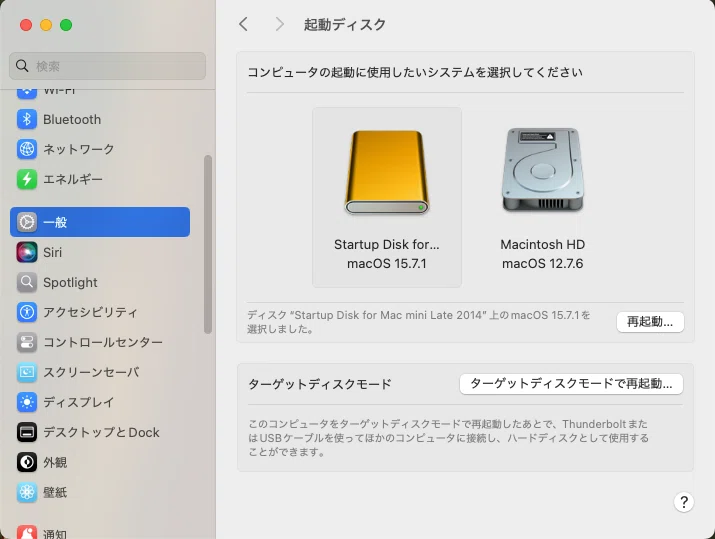Screen dimensions: 715x539
Task: Open 外観 settings in the sidebar
Action: 100,462
